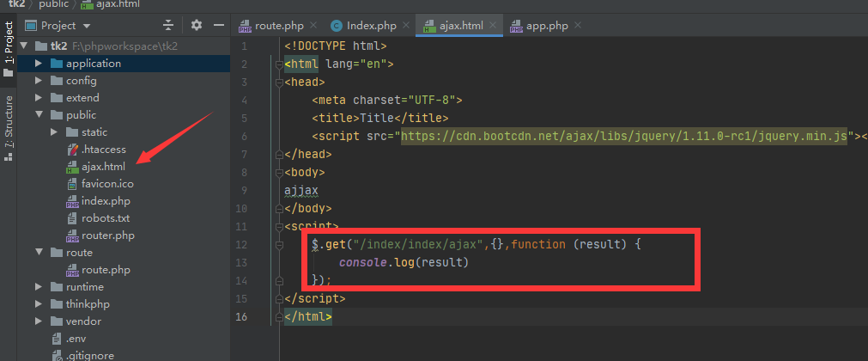
Task: Select ajax.html in the project tree
Action: [x=103, y=167]
